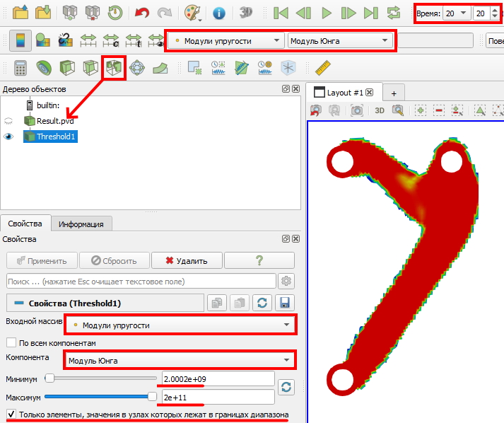Apply the clip filter

pyautogui.click(x=67, y=68)
